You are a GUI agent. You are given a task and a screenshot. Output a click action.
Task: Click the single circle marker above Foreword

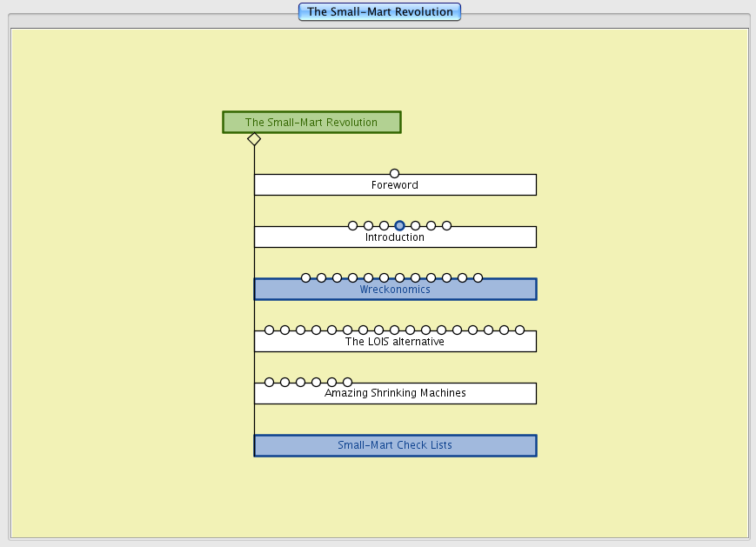pos(394,174)
